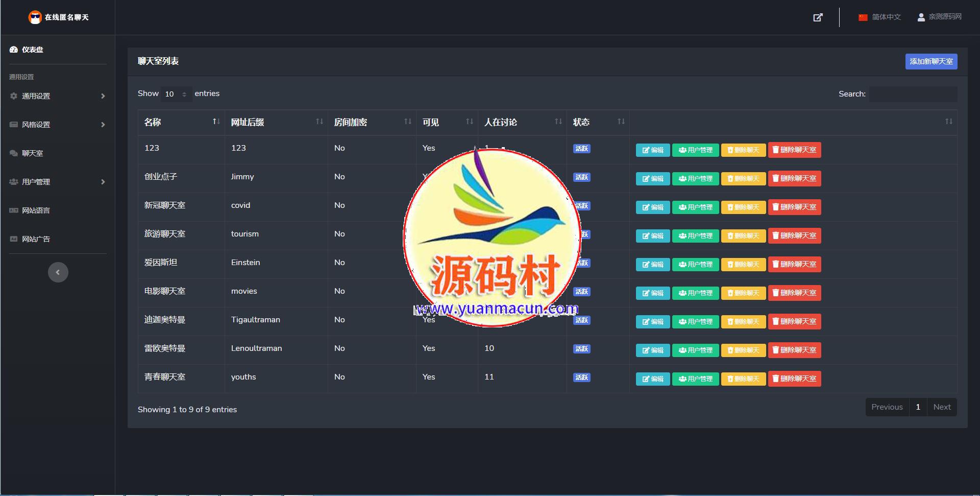980x496 pixels.
Task: Open 网站语言 in the sidebar
Action: point(36,210)
